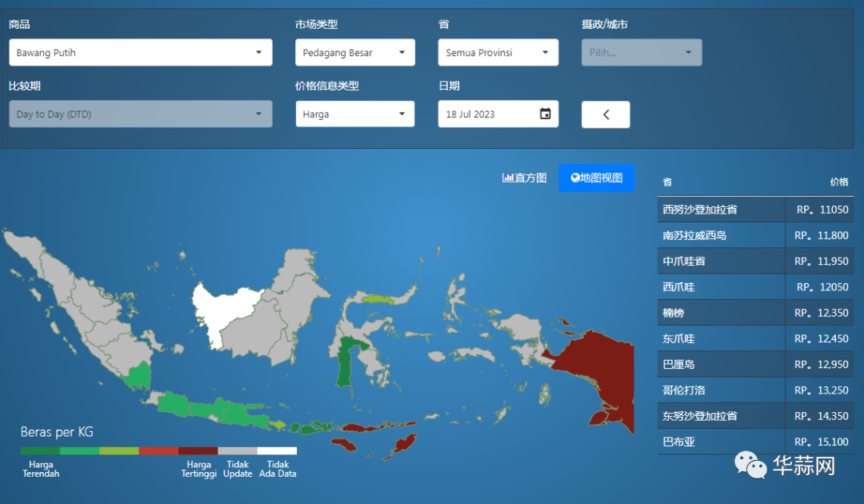Click the bar chart icon for 直方图
Viewport: 864px width, 504px height.
[508, 178]
